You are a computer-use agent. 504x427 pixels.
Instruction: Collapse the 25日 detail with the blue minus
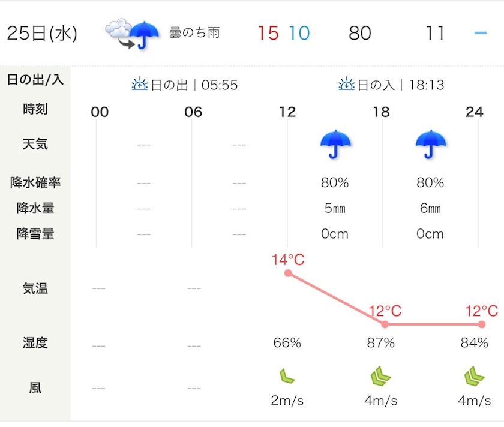coord(480,32)
